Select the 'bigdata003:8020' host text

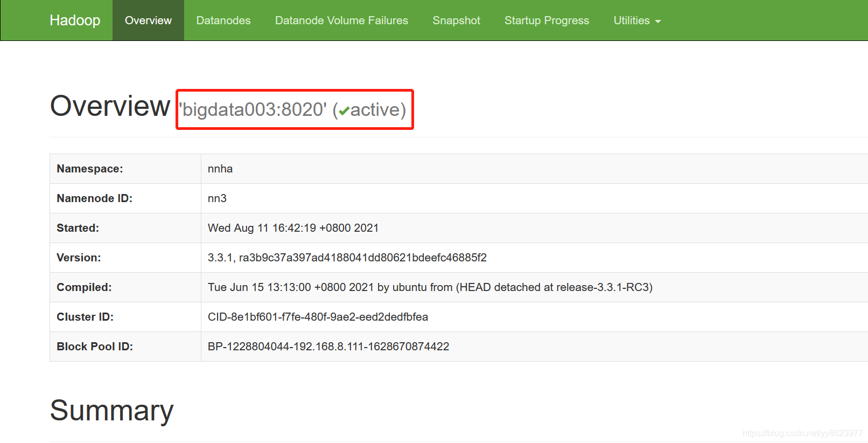[253, 109]
